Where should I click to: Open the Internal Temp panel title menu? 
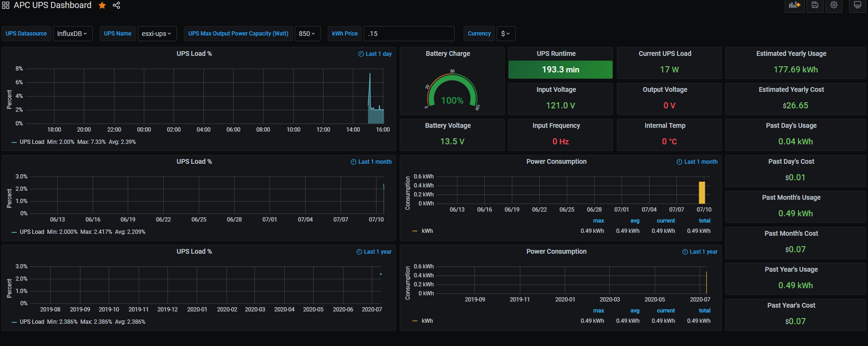(665, 126)
